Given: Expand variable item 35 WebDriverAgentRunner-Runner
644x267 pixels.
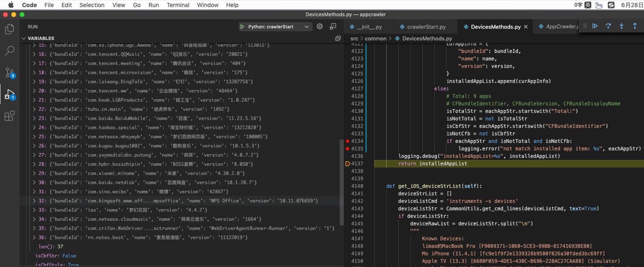Looking at the screenshot, I should click(34, 228).
